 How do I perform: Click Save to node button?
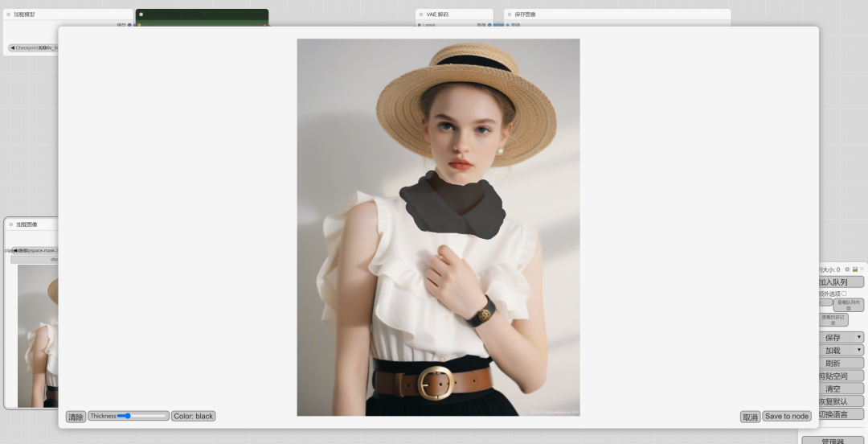pyautogui.click(x=787, y=417)
